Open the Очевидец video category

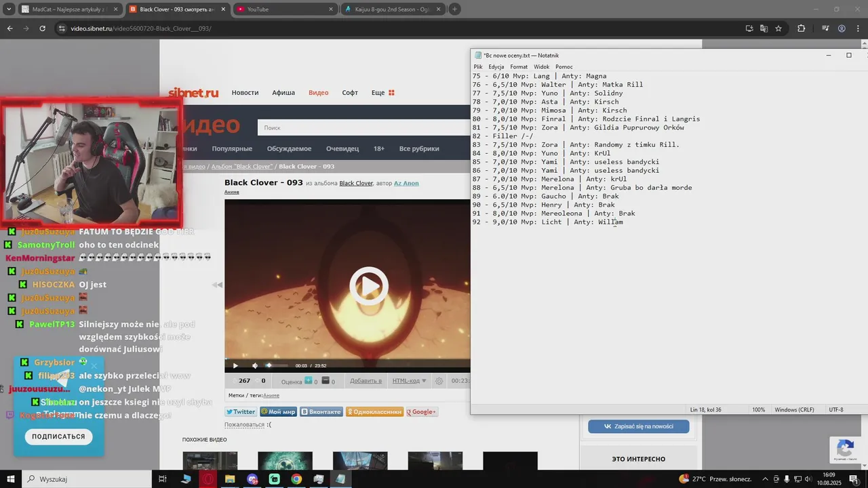click(342, 148)
